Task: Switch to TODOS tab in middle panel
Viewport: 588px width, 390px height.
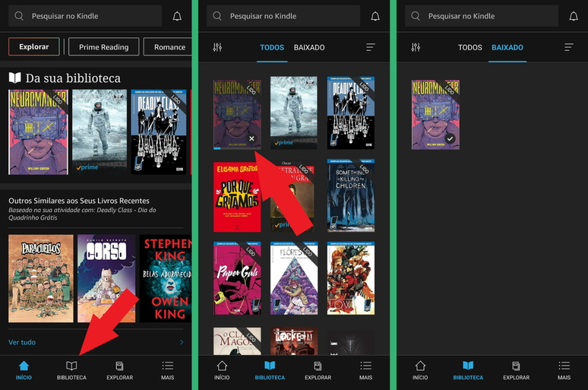Action: point(272,48)
